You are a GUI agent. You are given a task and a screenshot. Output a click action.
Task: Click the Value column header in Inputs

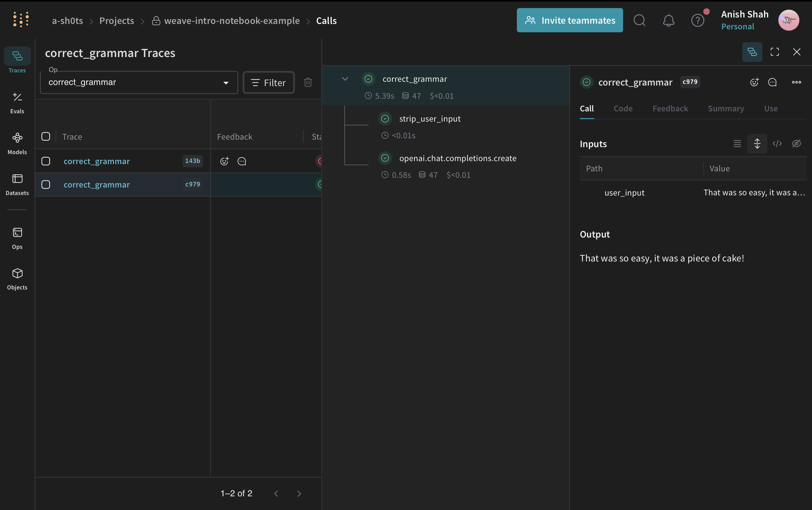click(719, 169)
